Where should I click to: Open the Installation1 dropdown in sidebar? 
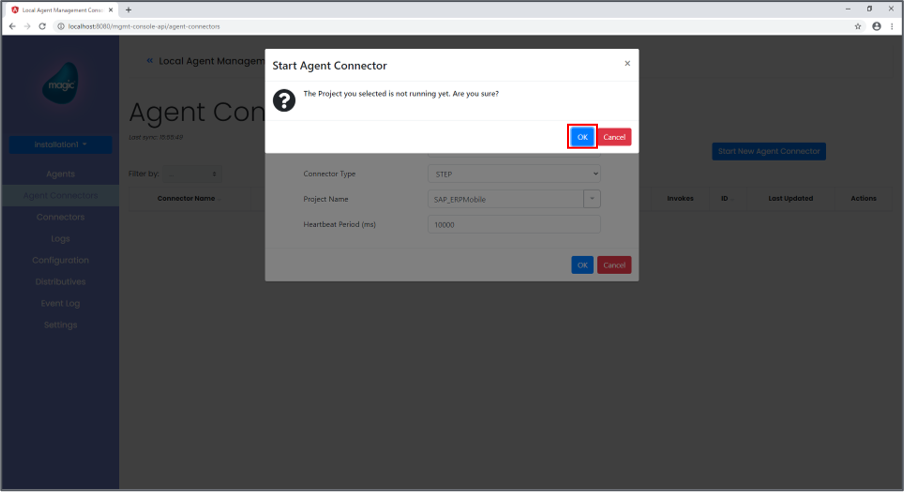point(60,145)
